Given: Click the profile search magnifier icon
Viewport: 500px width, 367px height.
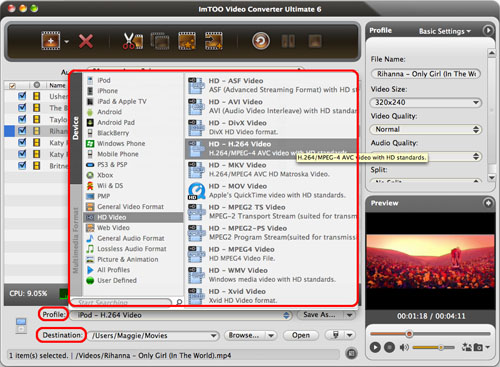Looking at the screenshot, I should [179, 302].
